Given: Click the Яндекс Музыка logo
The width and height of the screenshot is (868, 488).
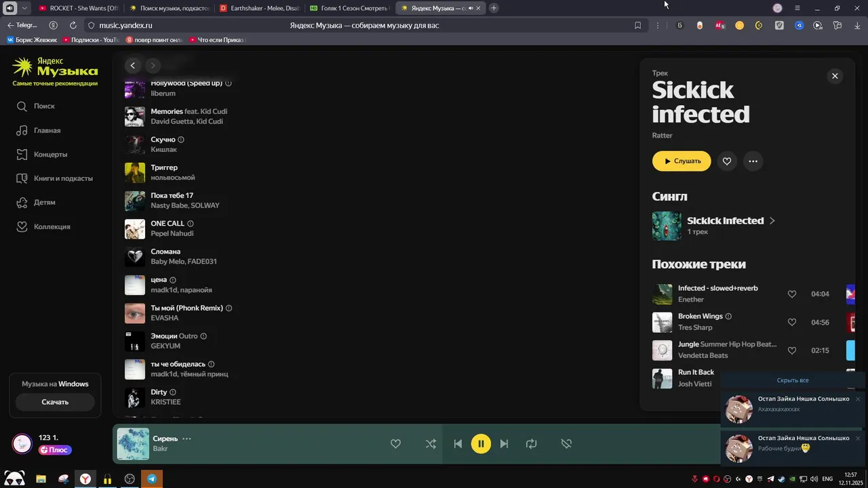Looking at the screenshot, I should (x=55, y=67).
